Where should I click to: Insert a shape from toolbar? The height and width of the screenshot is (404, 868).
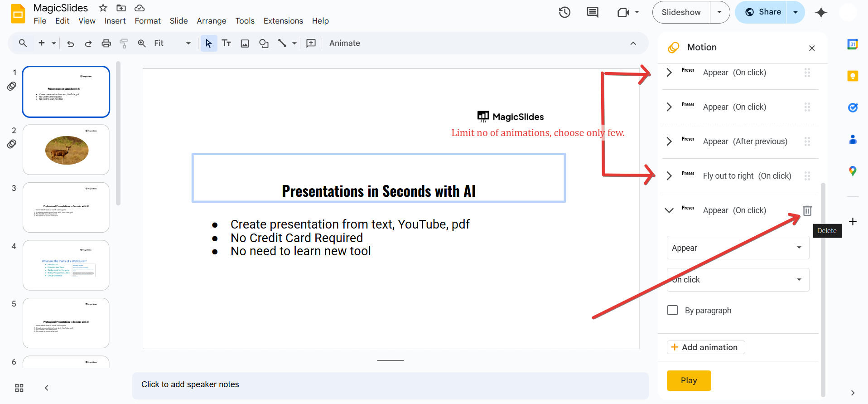coord(264,44)
